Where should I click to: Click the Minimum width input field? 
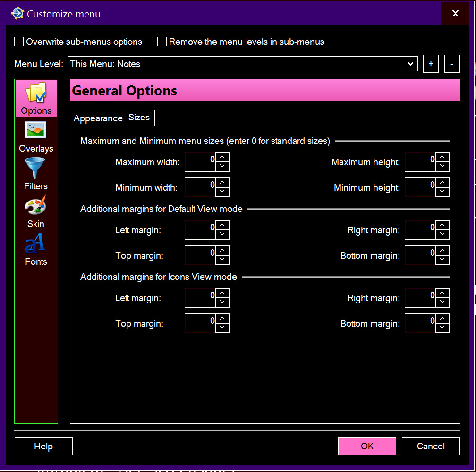(x=200, y=187)
